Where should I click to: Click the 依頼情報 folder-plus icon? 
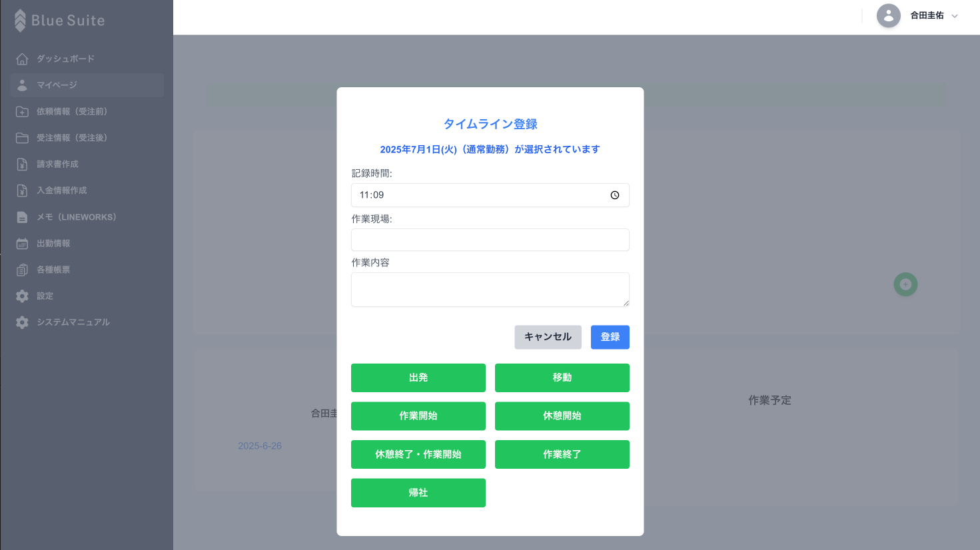click(22, 112)
